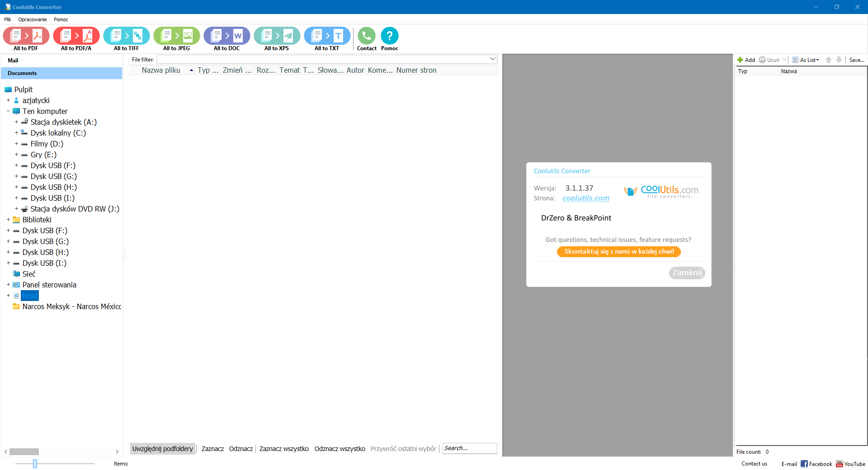Viewport: 868px width, 470px height.
Task: Select the All to PDF/A converter icon
Action: 76,36
